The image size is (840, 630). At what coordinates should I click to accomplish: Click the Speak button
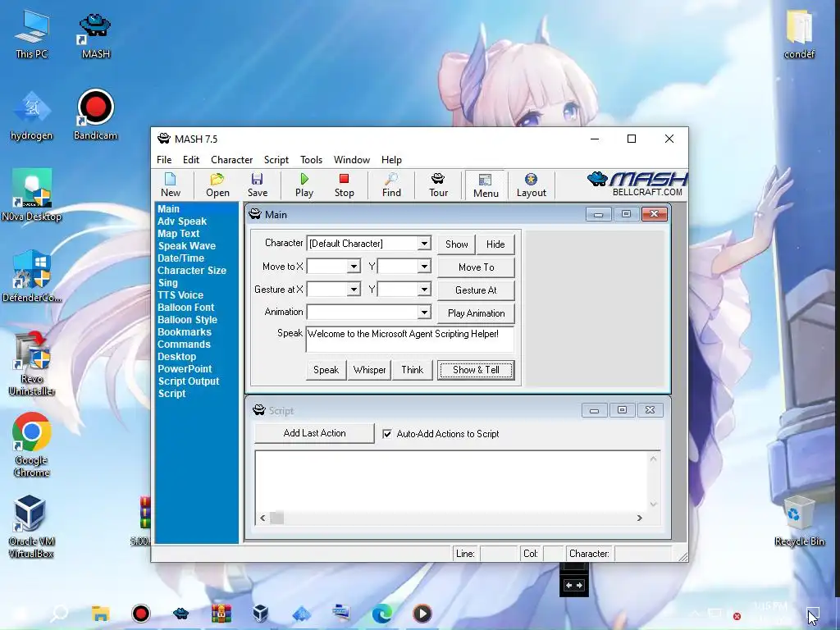point(326,370)
